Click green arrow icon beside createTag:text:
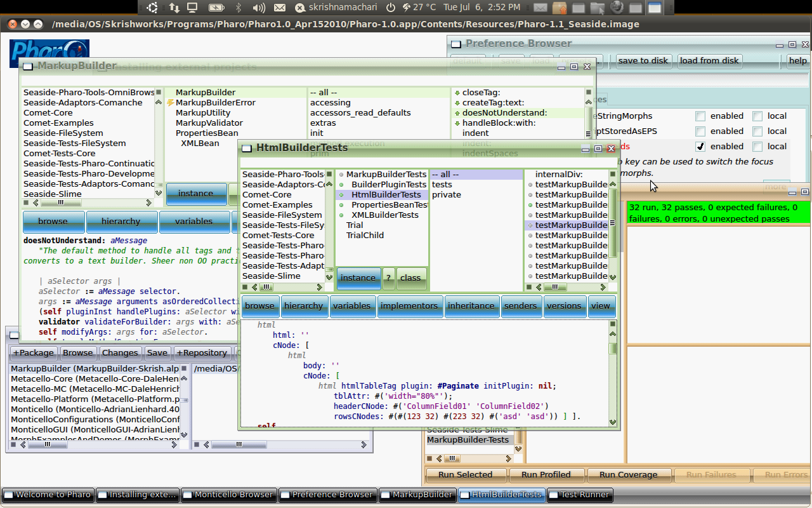812x508 pixels. pos(457,103)
